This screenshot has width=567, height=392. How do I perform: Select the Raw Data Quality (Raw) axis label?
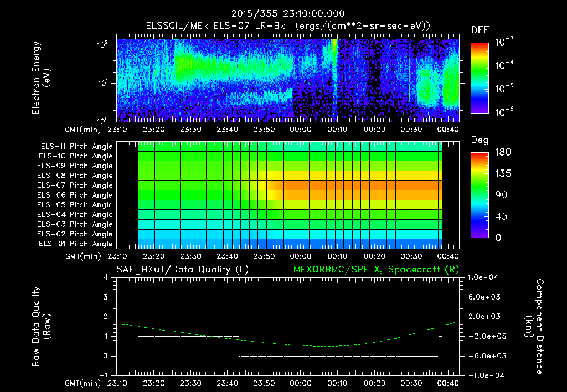pos(41,327)
